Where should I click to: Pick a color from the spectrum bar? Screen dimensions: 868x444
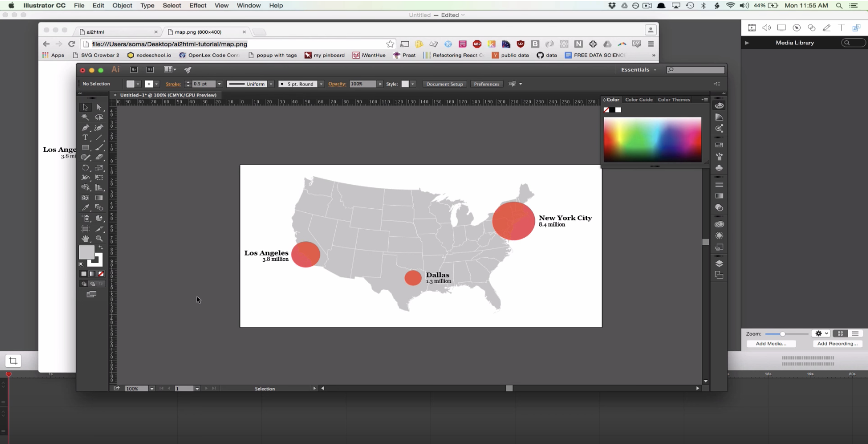coord(653,140)
